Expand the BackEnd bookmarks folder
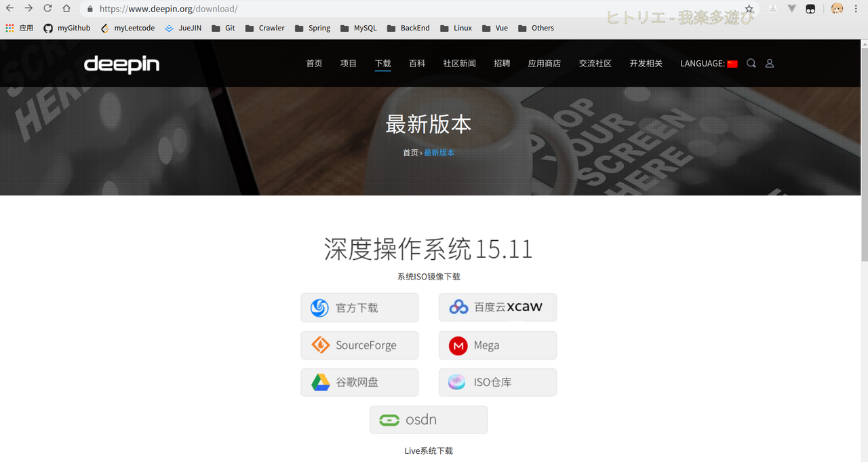 [408, 28]
